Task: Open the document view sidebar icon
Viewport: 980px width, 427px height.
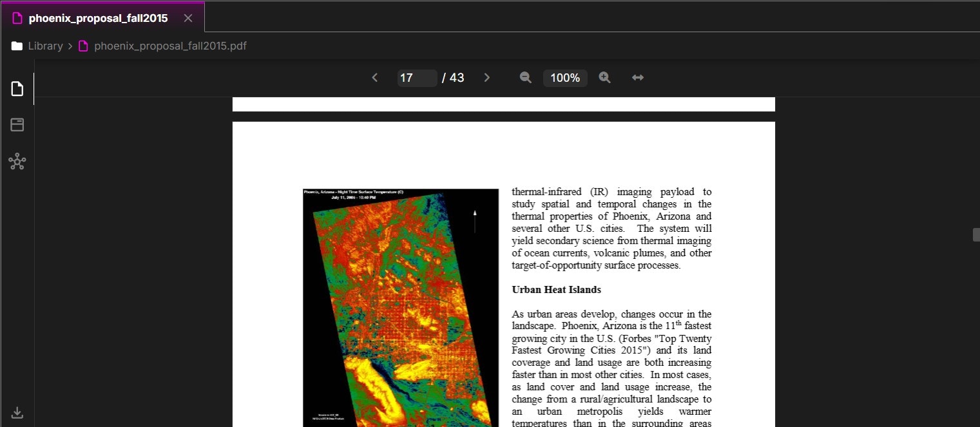Action: tap(17, 88)
